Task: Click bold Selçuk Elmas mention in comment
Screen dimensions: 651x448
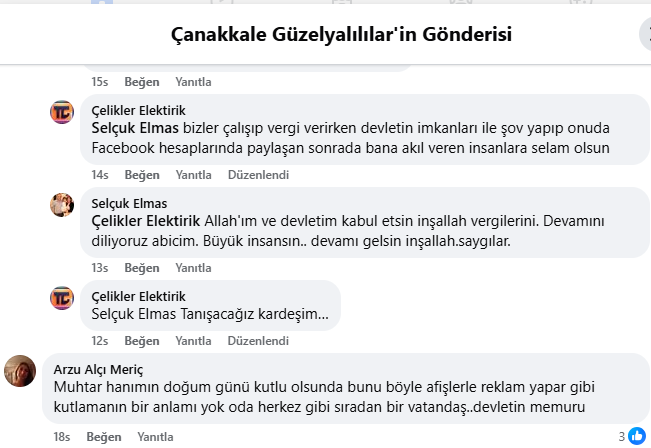Action: pyautogui.click(x=135, y=128)
